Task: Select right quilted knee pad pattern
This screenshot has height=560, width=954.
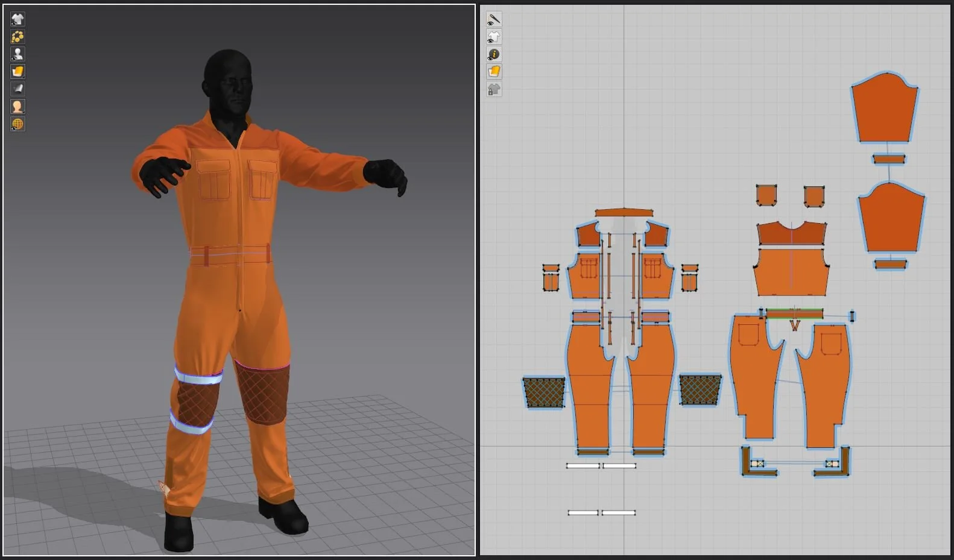Action: [700, 390]
